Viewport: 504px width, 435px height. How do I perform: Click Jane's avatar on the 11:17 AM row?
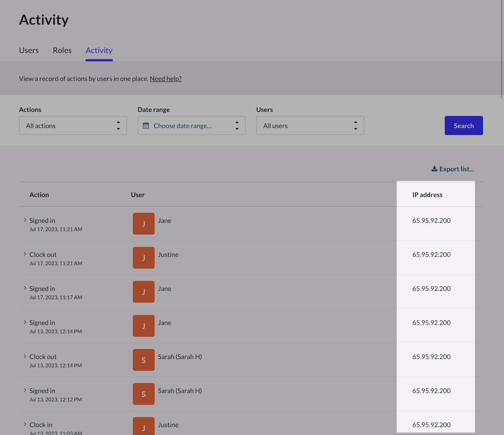[x=144, y=292]
